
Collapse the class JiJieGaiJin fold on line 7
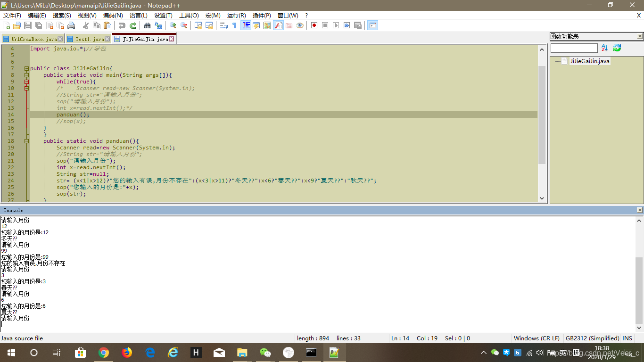pos(26,68)
